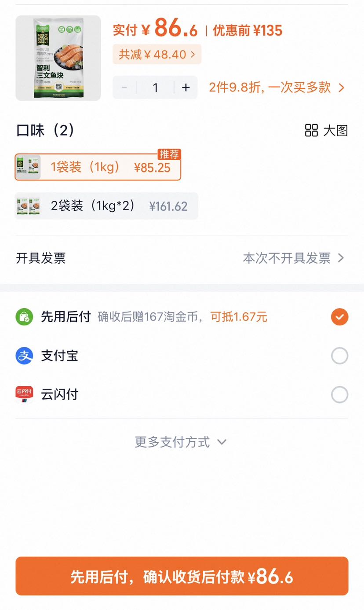Select the 云闪付 payment radio button
The height and width of the screenshot is (610, 364).
coord(339,395)
